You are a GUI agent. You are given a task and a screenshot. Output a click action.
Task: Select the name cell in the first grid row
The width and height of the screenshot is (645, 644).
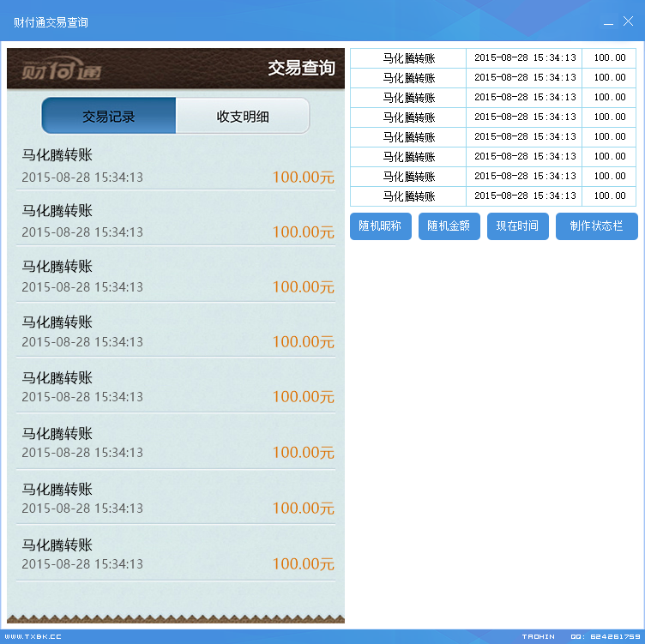(408, 58)
